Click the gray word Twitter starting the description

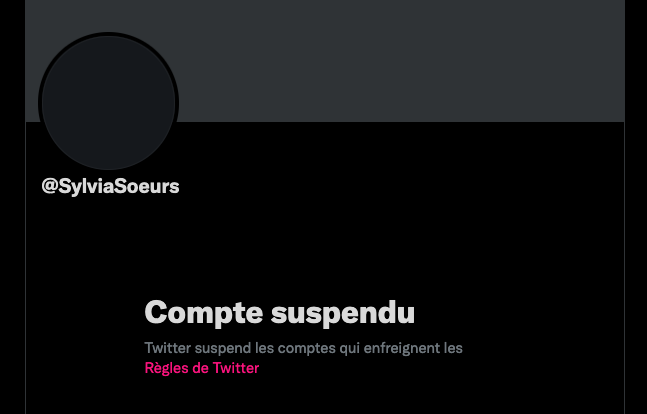168,348
